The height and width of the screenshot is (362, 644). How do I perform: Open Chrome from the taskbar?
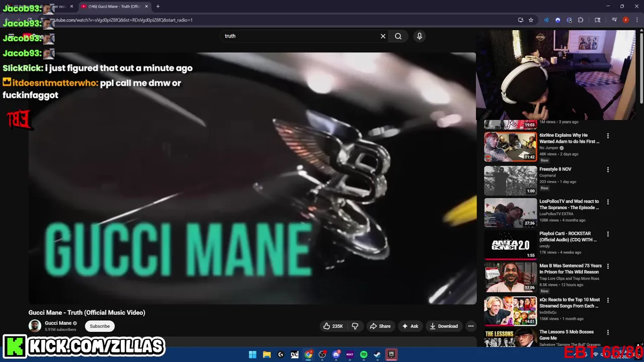pos(308,354)
